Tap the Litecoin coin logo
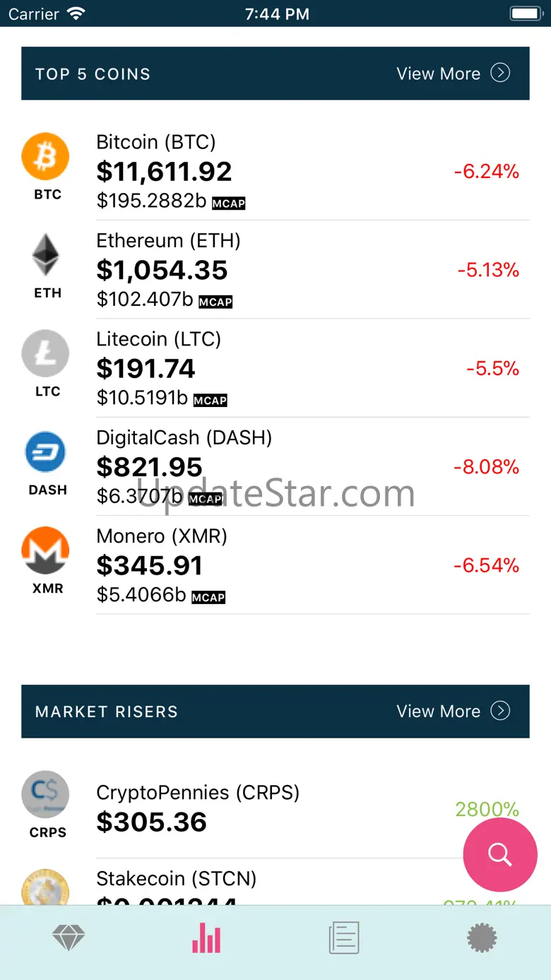551x980 pixels. 45,353
